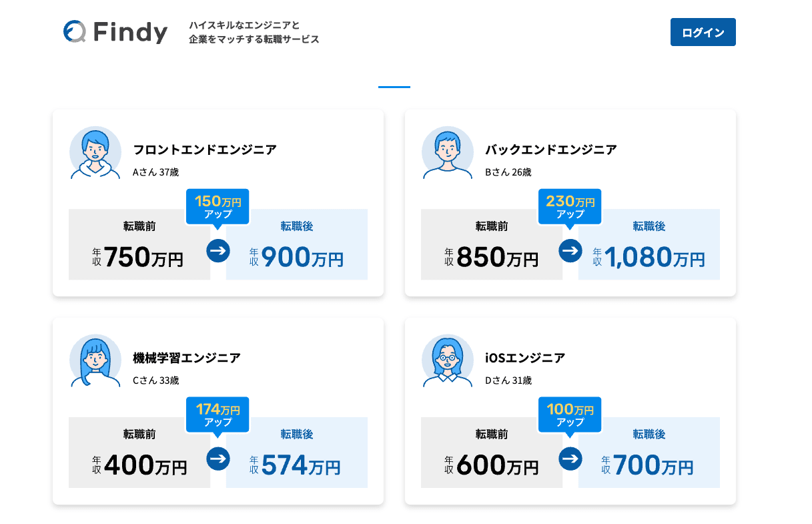This screenshot has width=812, height=524.
Task: Click the 機械学習エンジニア title text
Action: point(187,358)
